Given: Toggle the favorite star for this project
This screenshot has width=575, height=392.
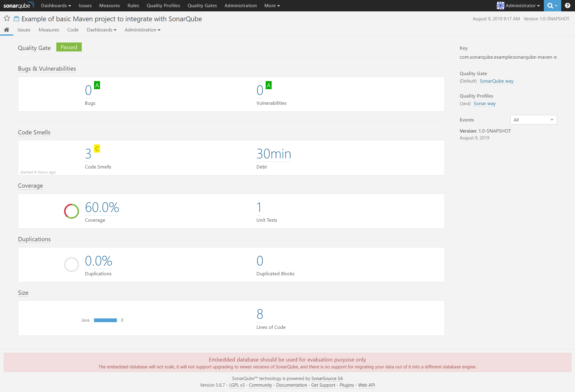Looking at the screenshot, I should (x=7, y=18).
